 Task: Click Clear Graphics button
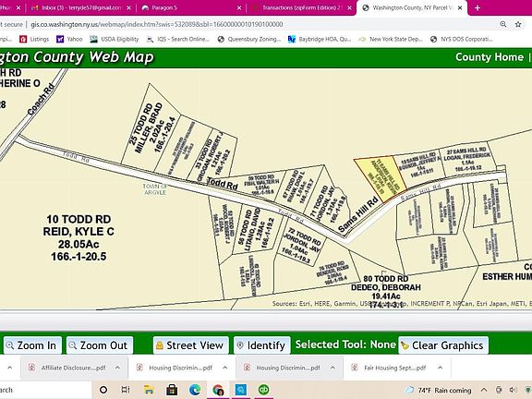pos(443,345)
